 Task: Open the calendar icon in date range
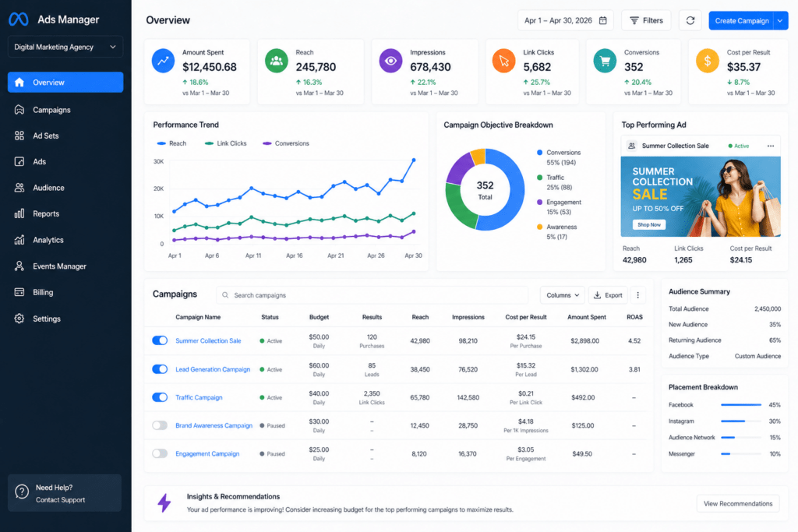[603, 20]
